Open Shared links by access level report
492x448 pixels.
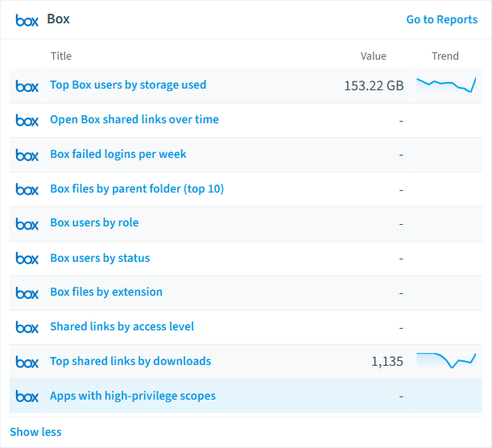tap(122, 326)
